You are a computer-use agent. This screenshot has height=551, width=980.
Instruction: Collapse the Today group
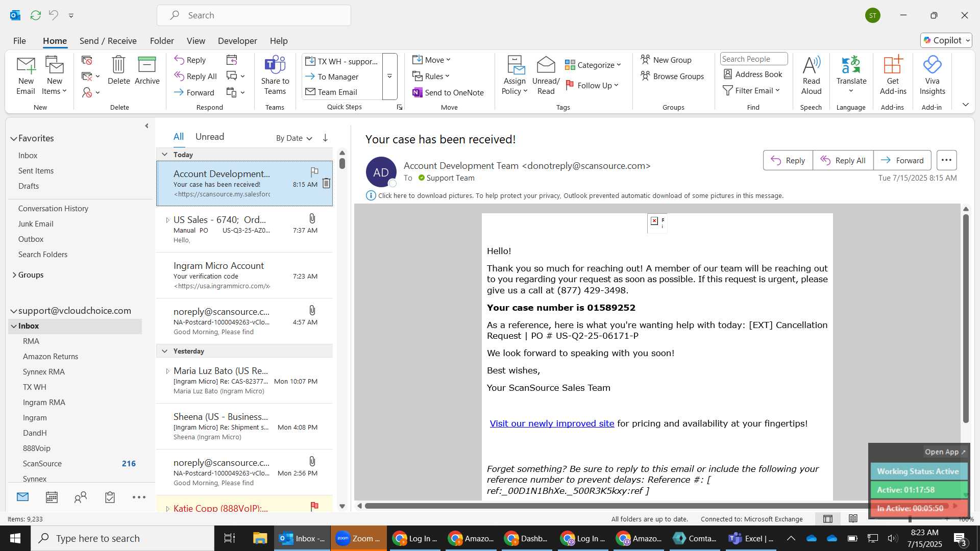tap(164, 155)
